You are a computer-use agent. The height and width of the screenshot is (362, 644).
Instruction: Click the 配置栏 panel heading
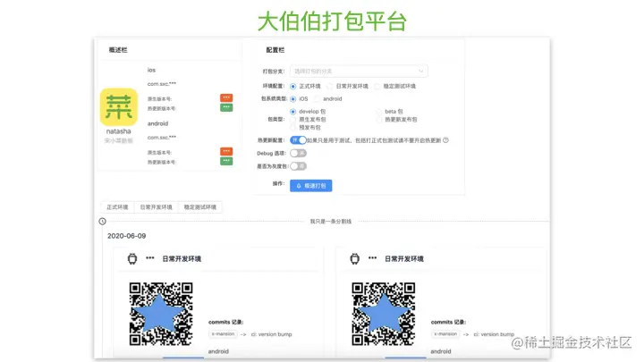[x=275, y=50]
